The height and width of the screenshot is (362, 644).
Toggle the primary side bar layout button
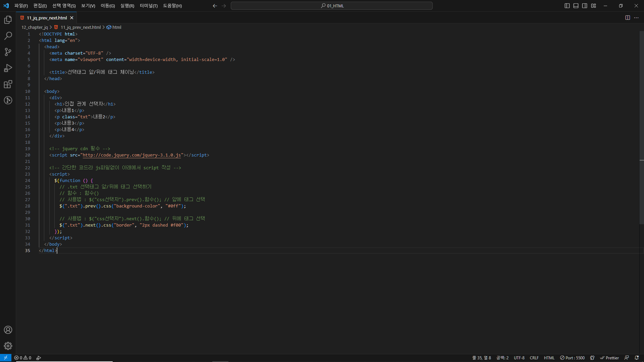coord(567,6)
